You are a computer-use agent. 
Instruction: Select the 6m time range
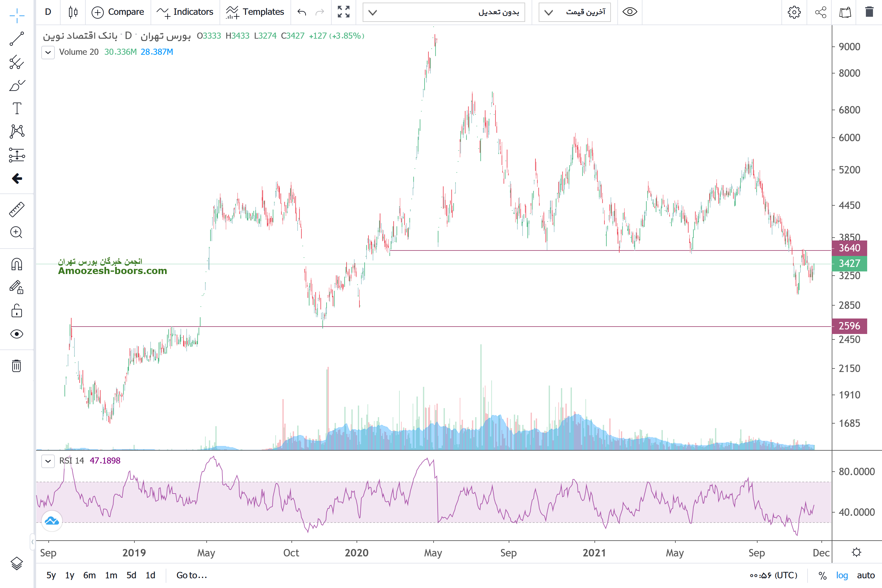click(89, 575)
